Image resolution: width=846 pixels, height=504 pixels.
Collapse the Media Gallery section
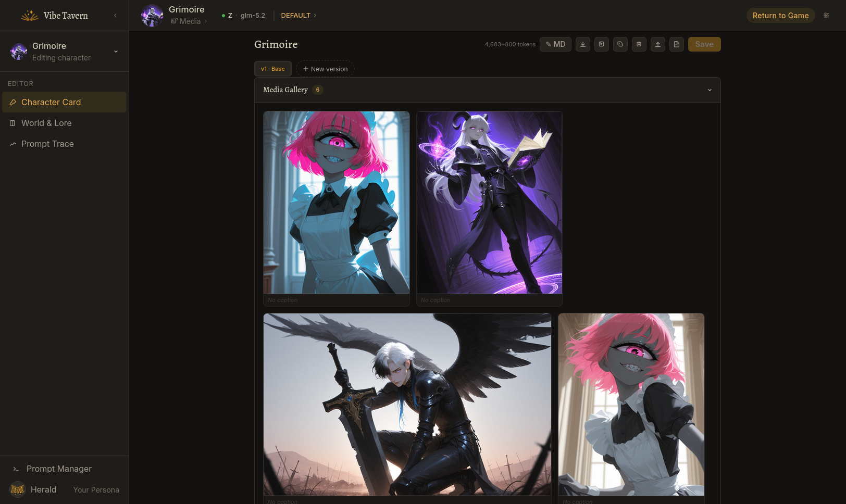coord(710,90)
